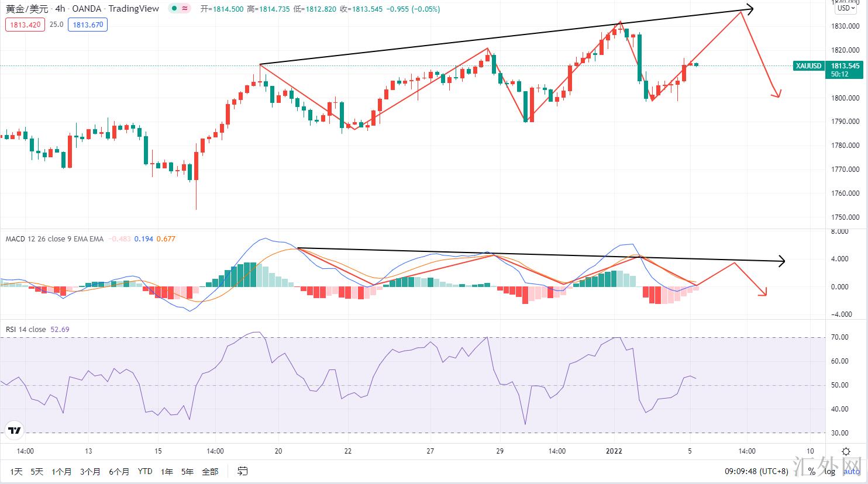
Task: Open timezone menu showing UTC+8
Action: [756, 472]
